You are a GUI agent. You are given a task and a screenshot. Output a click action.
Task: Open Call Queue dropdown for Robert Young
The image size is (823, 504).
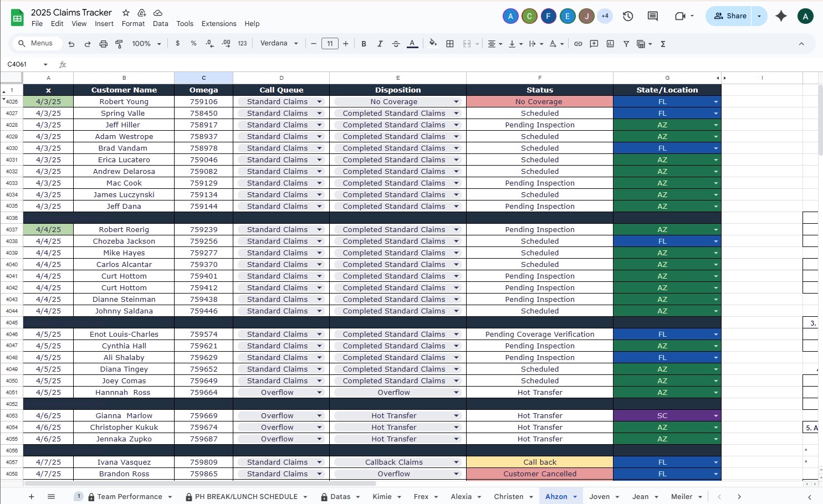(320, 102)
